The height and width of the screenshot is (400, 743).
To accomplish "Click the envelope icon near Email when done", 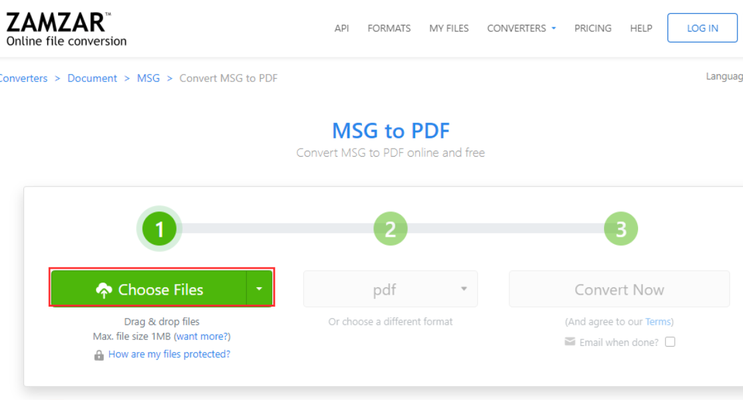I will pos(570,342).
